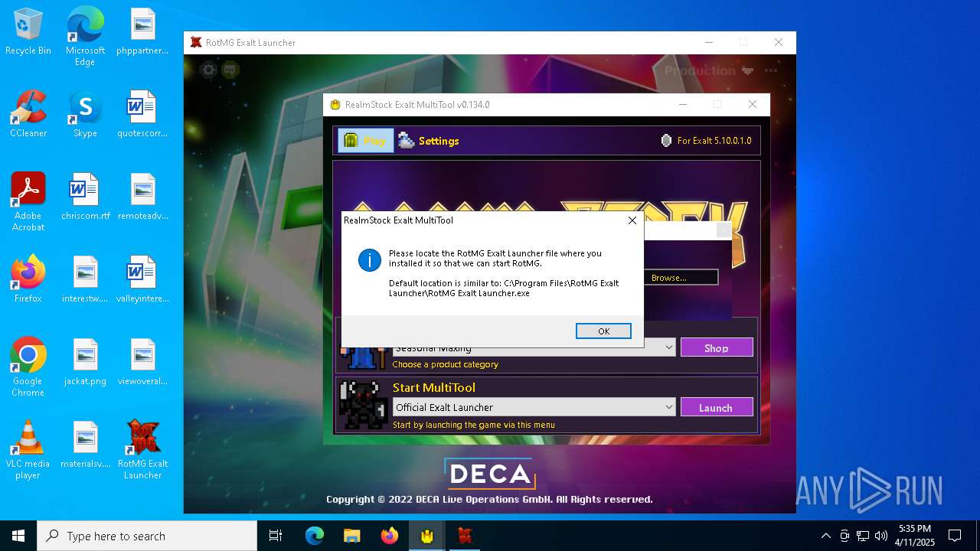This screenshot has width=980, height=551.
Task: Select the CCleaner desktop shortcut
Action: pyautogui.click(x=28, y=115)
